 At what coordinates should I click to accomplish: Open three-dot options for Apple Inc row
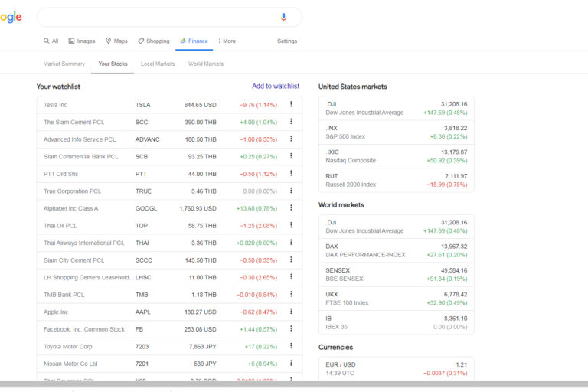pyautogui.click(x=291, y=312)
